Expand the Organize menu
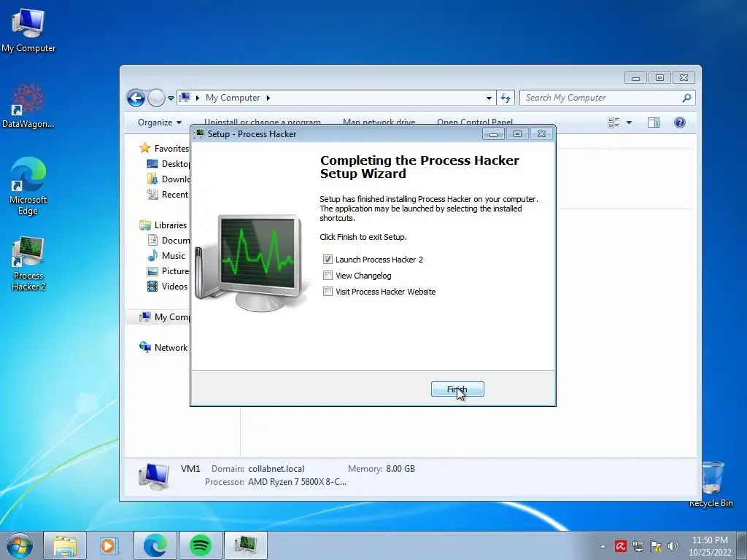The image size is (747, 560). 160,122
